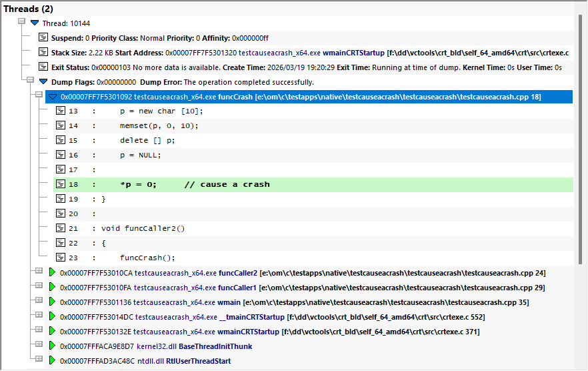This screenshot has height=371, width=588.
Task: Click the source line 20 icon
Action: [x=61, y=213]
